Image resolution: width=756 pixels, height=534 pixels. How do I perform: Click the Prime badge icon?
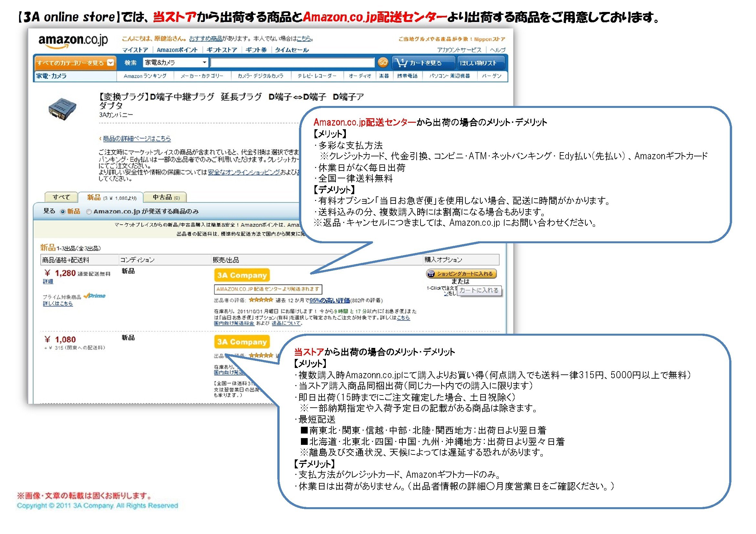click(95, 296)
